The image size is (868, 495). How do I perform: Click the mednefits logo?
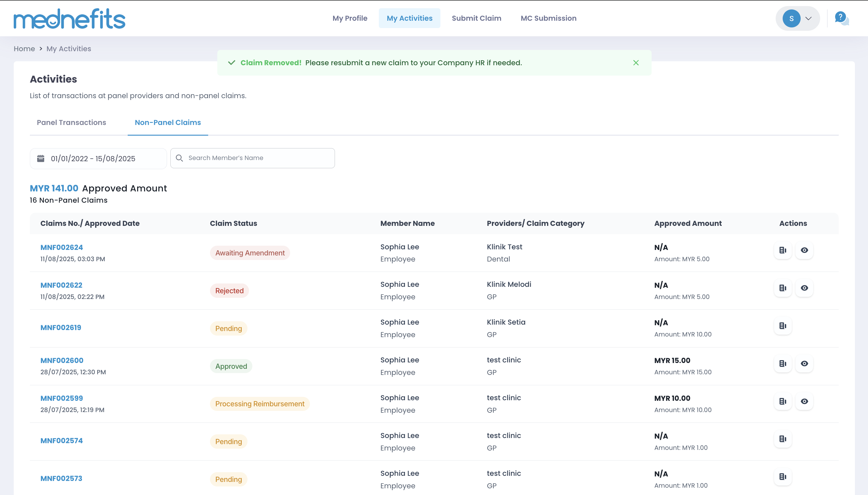[69, 19]
